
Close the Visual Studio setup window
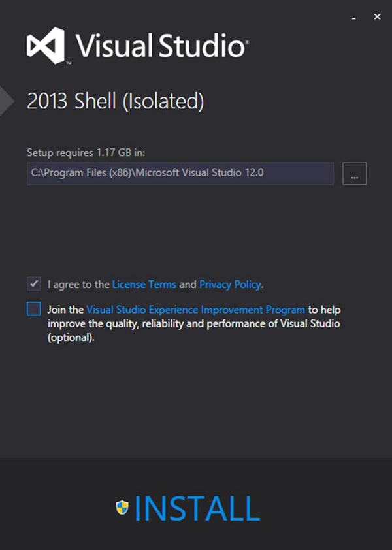(x=377, y=17)
